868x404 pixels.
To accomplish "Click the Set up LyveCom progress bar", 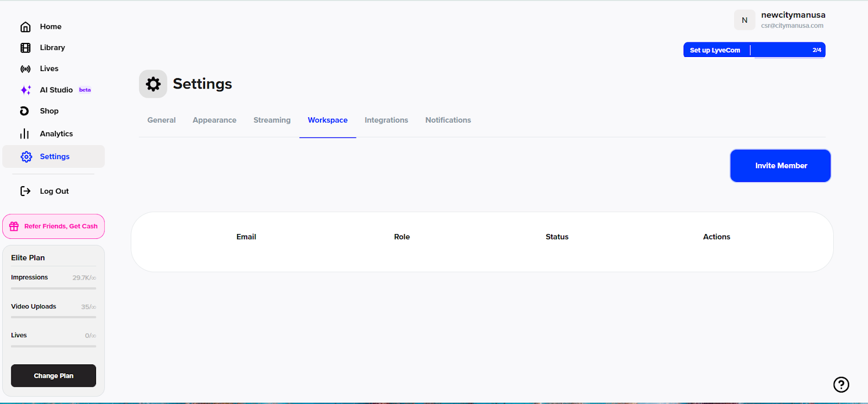I will 754,50.
